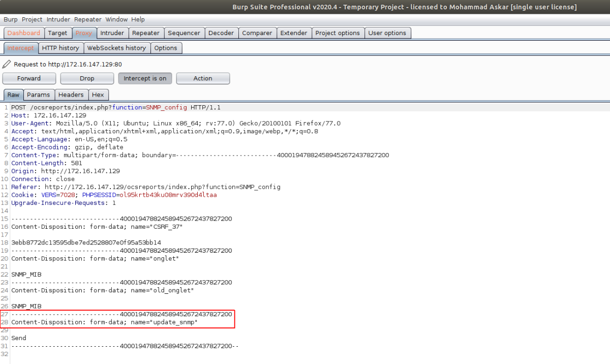610x364 pixels.
Task: Forward the intercepted request
Action: (x=29, y=78)
